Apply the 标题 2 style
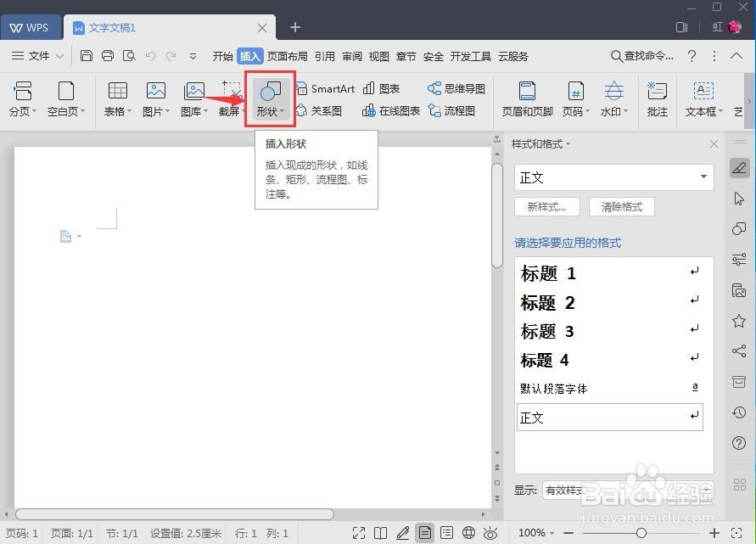 click(x=610, y=303)
